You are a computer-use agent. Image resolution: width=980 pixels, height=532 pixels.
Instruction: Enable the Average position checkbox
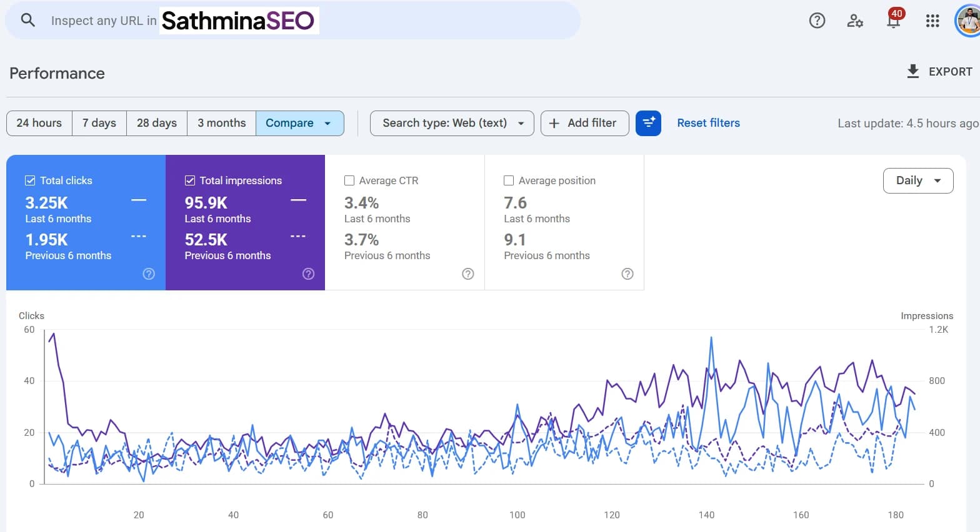pos(509,180)
